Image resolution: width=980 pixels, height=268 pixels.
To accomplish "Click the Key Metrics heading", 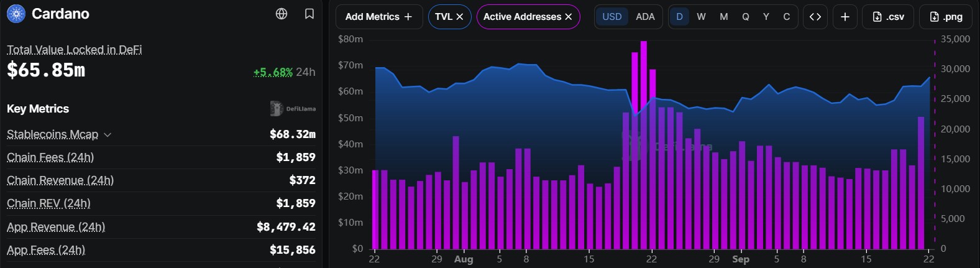I will [38, 109].
